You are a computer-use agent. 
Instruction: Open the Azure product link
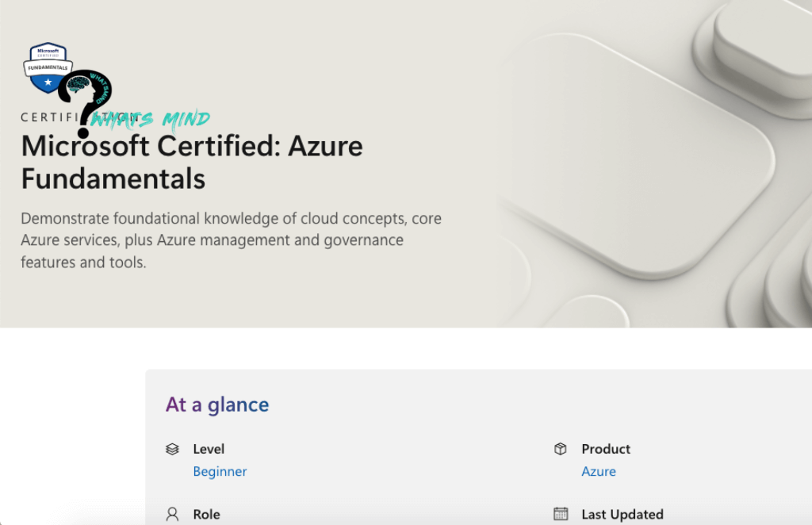click(598, 471)
